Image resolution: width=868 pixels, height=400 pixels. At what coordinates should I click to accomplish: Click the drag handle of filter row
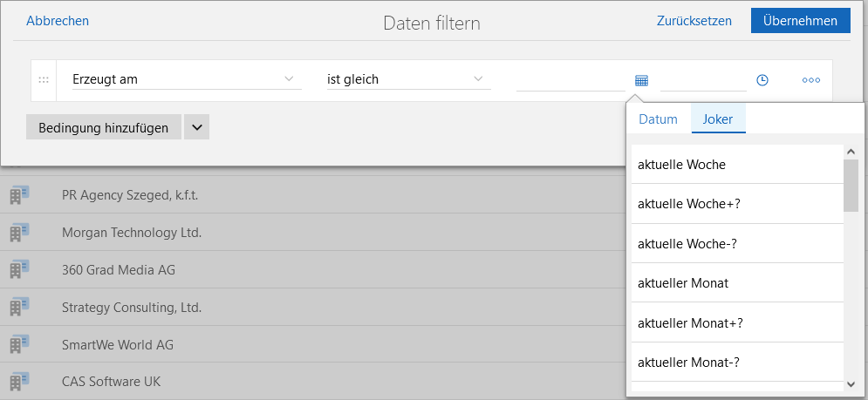44,80
